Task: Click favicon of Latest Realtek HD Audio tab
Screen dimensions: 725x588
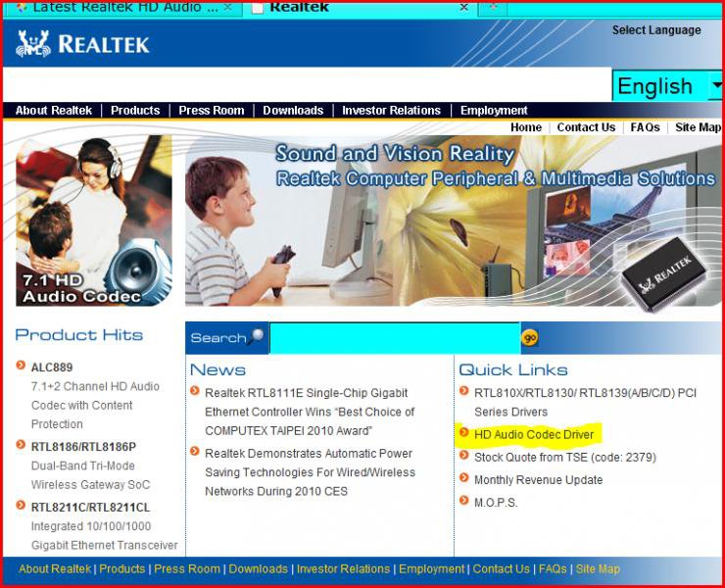Action: (22, 8)
